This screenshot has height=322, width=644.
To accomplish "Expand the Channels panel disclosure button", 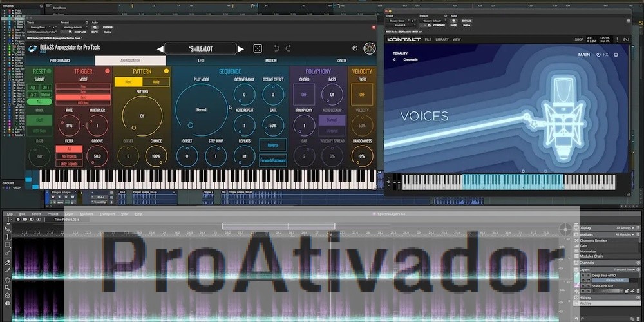I will click(x=638, y=263).
